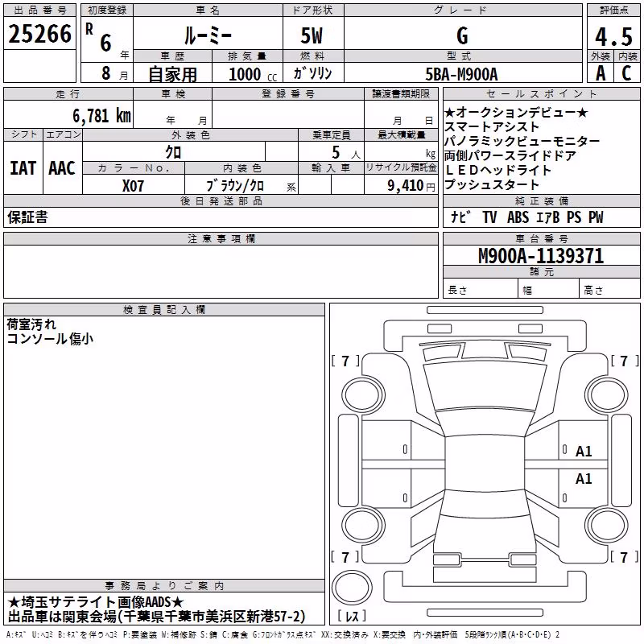Select the shift type IAT
This screenshot has width=644, height=644.
[x=23, y=168]
